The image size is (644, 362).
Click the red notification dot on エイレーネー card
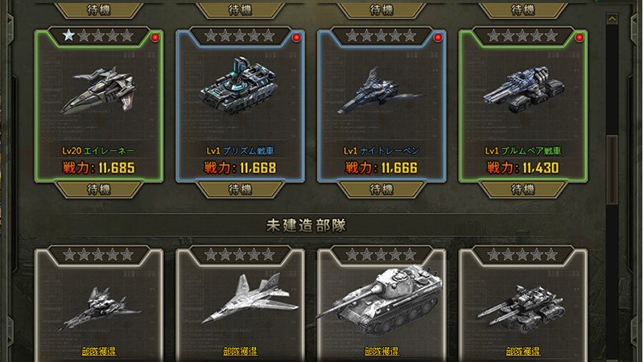coord(155,38)
